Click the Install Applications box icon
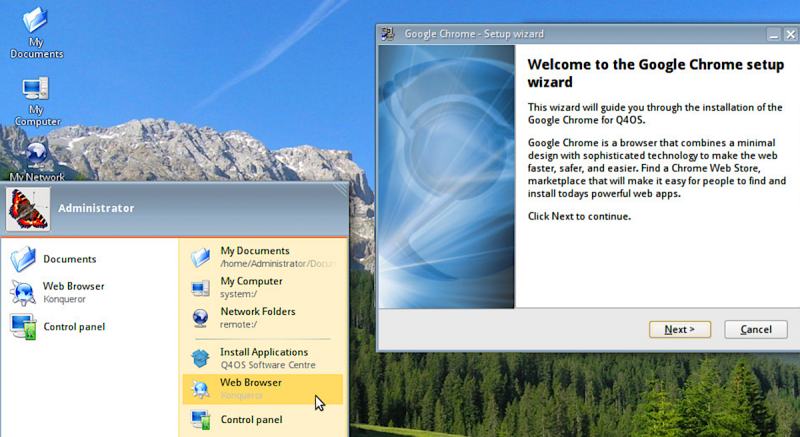The height and width of the screenshot is (437, 800). [x=201, y=358]
